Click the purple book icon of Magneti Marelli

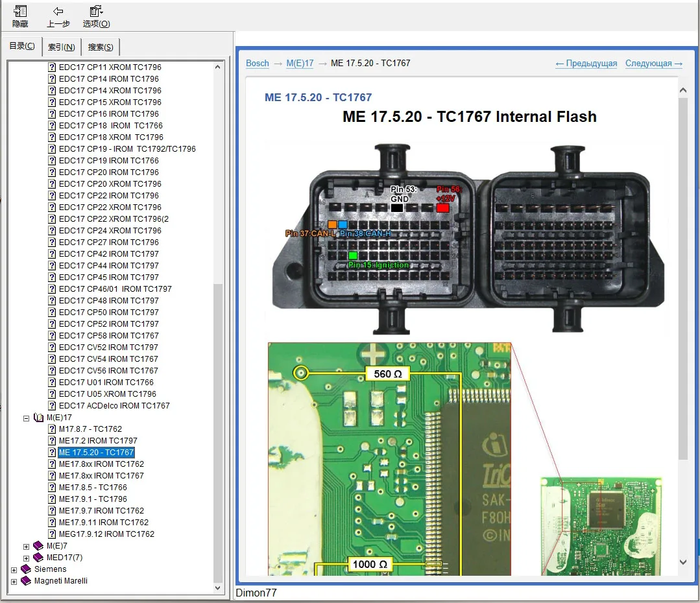26,580
